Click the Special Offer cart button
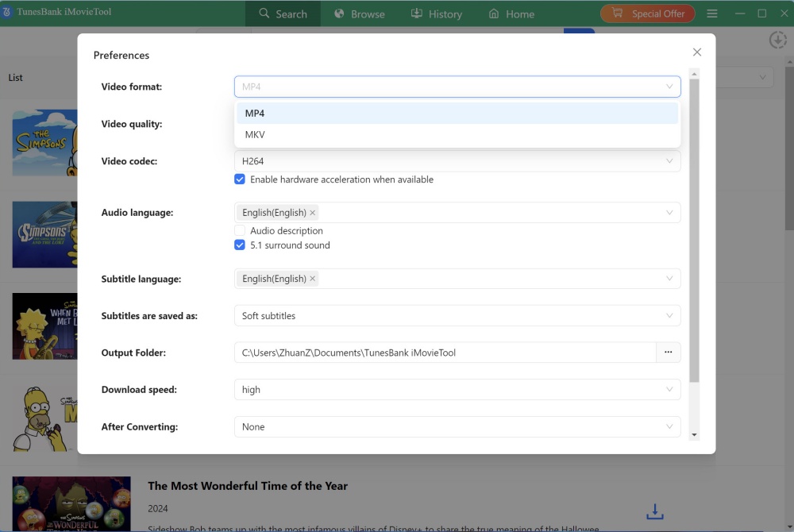794x532 pixels. click(x=648, y=13)
